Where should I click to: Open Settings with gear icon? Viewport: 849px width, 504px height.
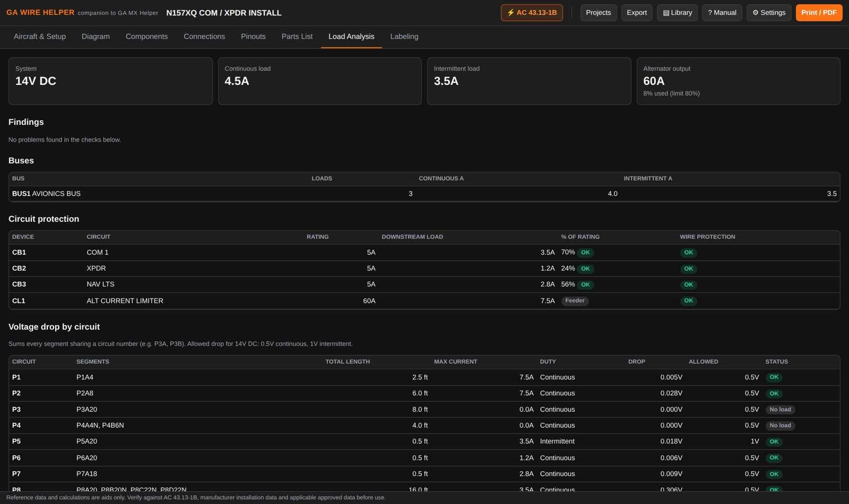pos(769,13)
